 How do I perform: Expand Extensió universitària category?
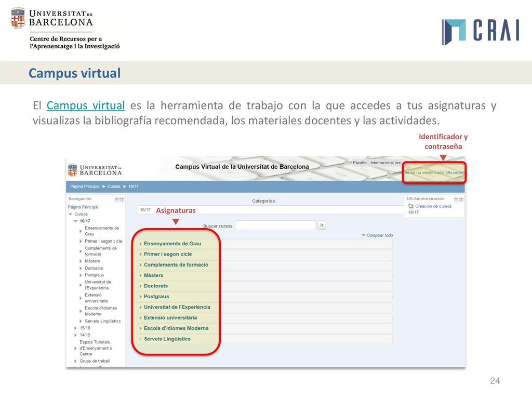[x=170, y=317]
